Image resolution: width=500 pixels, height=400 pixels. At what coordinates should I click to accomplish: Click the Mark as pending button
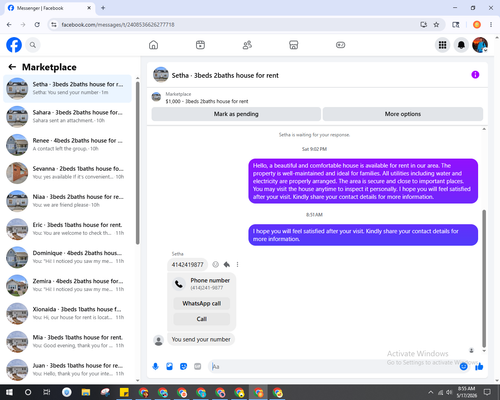click(x=236, y=114)
